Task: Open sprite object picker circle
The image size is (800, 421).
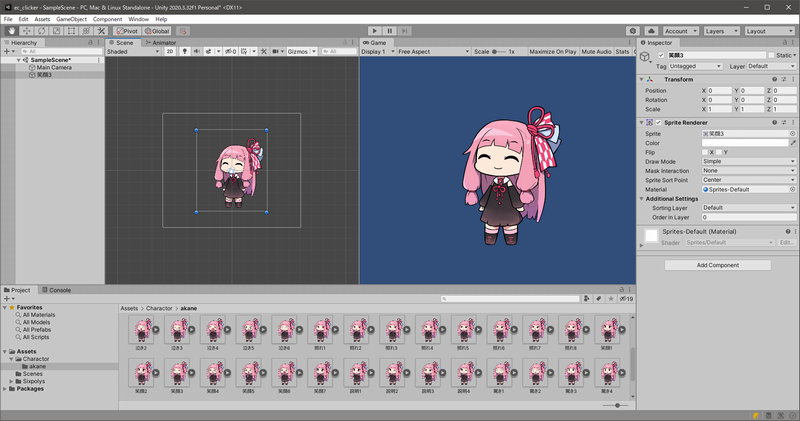Action: [792, 134]
